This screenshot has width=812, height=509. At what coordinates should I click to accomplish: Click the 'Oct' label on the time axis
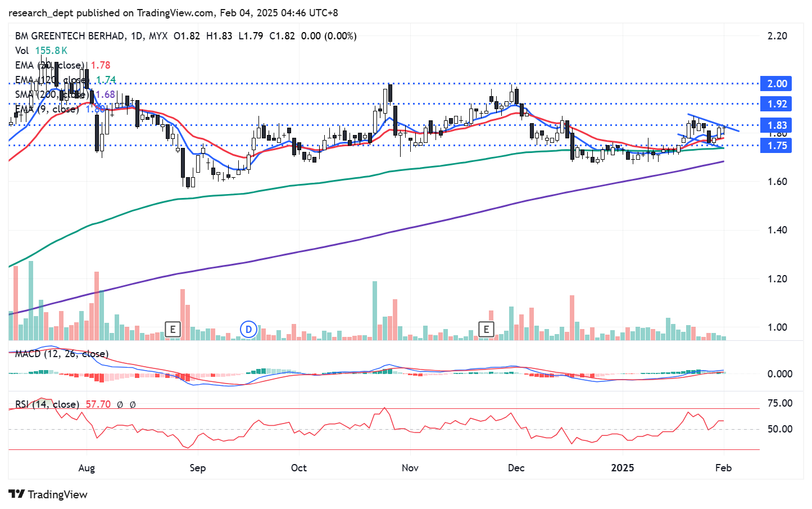coord(299,468)
